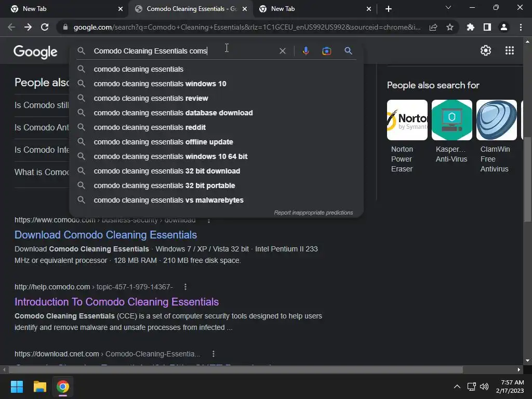Open a new tab with the plus button
The height and width of the screenshot is (399, 532).
[389, 9]
